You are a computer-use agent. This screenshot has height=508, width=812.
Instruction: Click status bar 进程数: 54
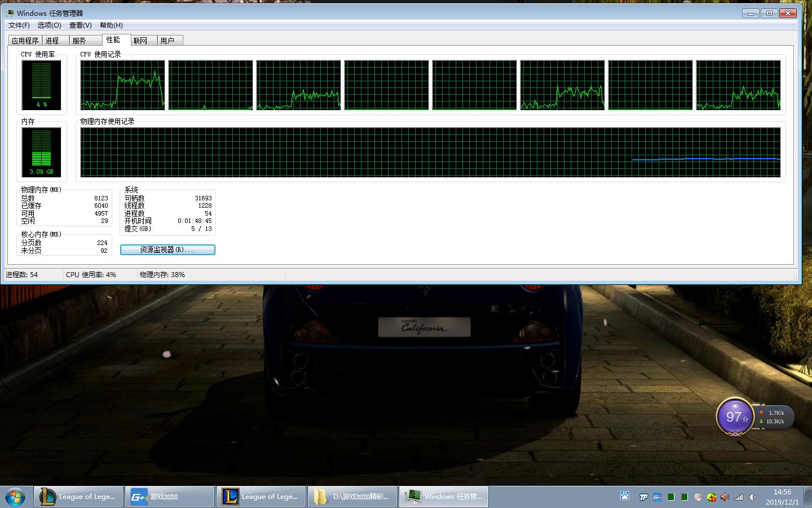(21, 275)
